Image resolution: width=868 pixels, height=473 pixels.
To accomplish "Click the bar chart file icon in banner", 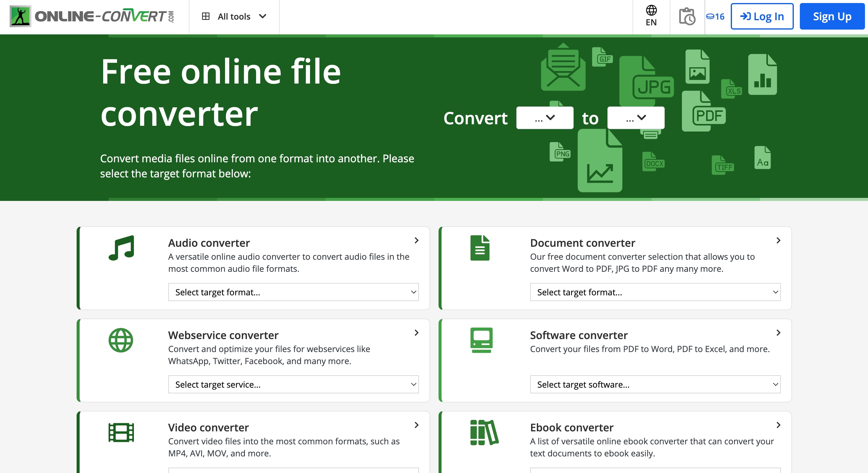I will point(762,75).
